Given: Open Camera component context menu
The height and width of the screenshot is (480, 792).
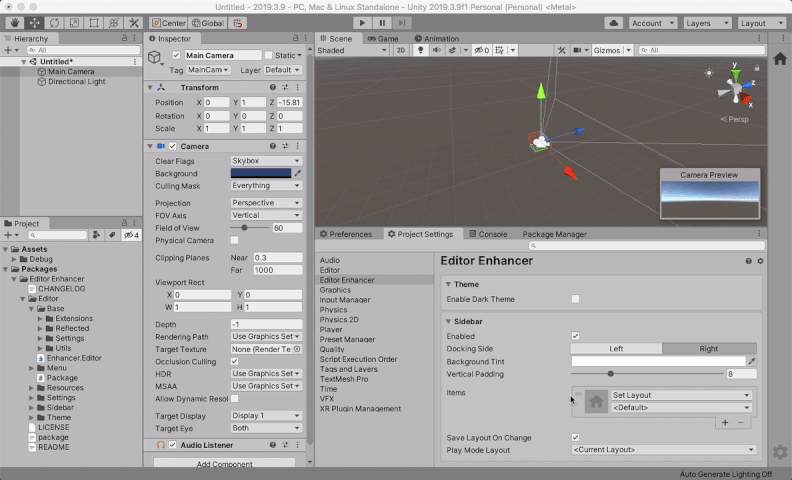Looking at the screenshot, I should pos(298,146).
